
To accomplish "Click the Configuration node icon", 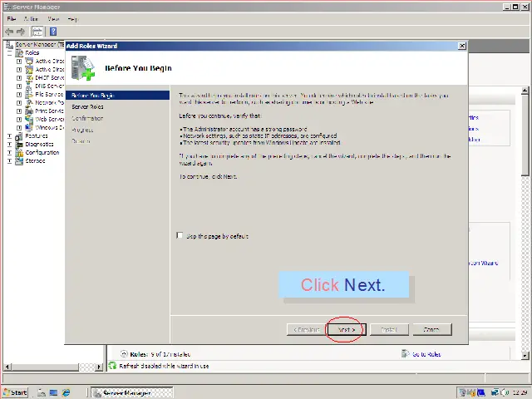I will pos(19,153).
